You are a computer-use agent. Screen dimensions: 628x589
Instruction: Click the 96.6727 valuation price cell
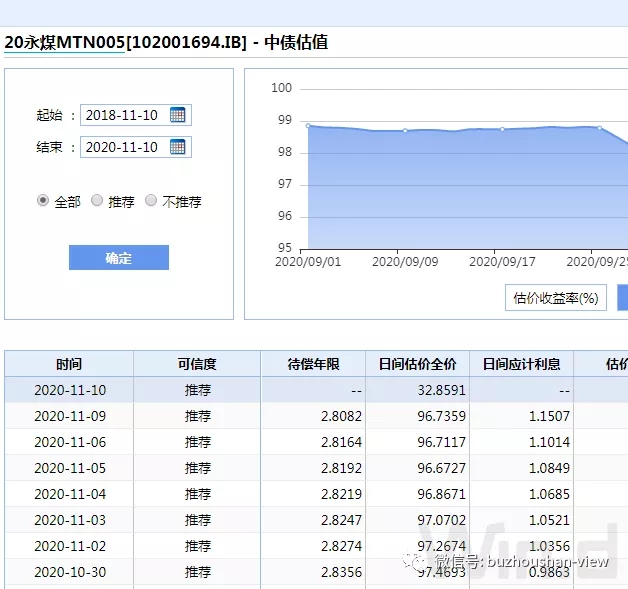[417, 468]
